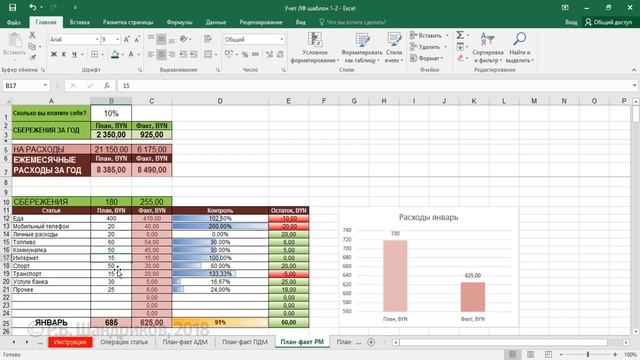Screen dimensions: 640x360
Task: Expand the Name Box dropdown arrow
Action: pos(45,85)
